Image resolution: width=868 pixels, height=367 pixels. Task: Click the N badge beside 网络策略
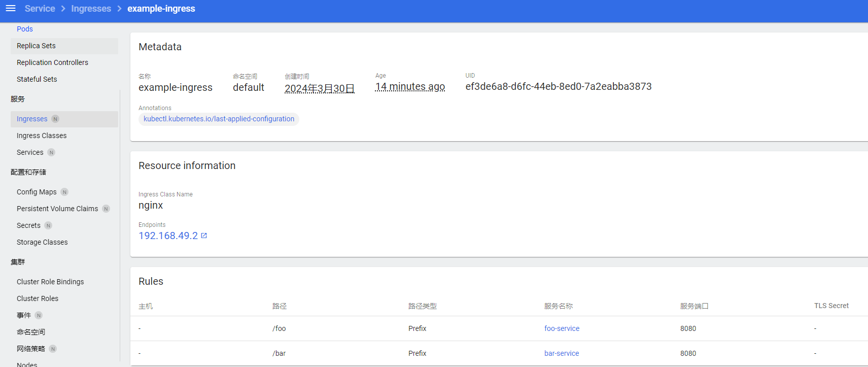pyautogui.click(x=53, y=349)
